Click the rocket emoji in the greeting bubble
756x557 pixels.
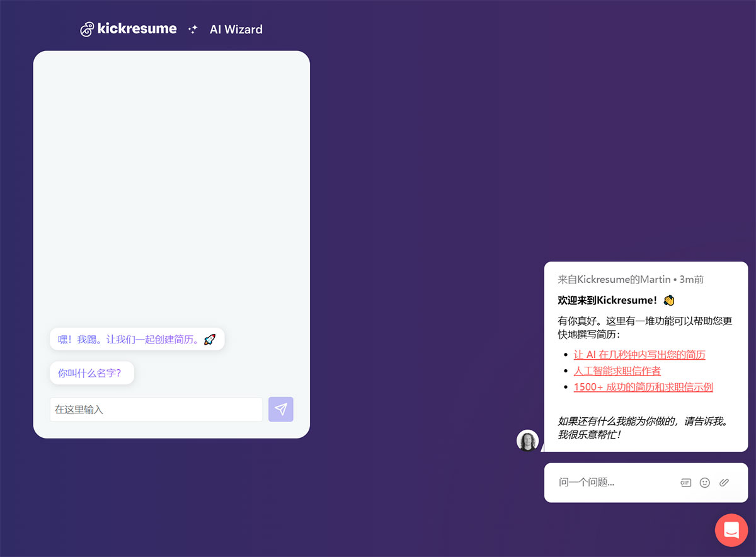(209, 339)
